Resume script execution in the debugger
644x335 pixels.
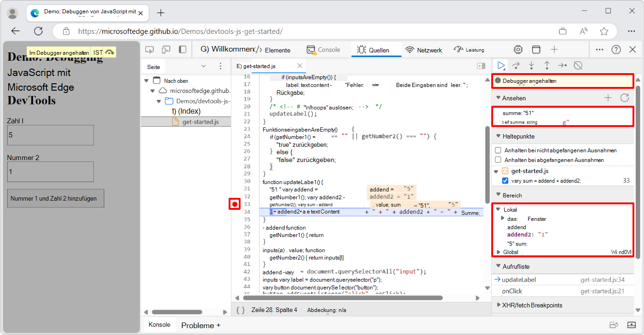pyautogui.click(x=501, y=65)
